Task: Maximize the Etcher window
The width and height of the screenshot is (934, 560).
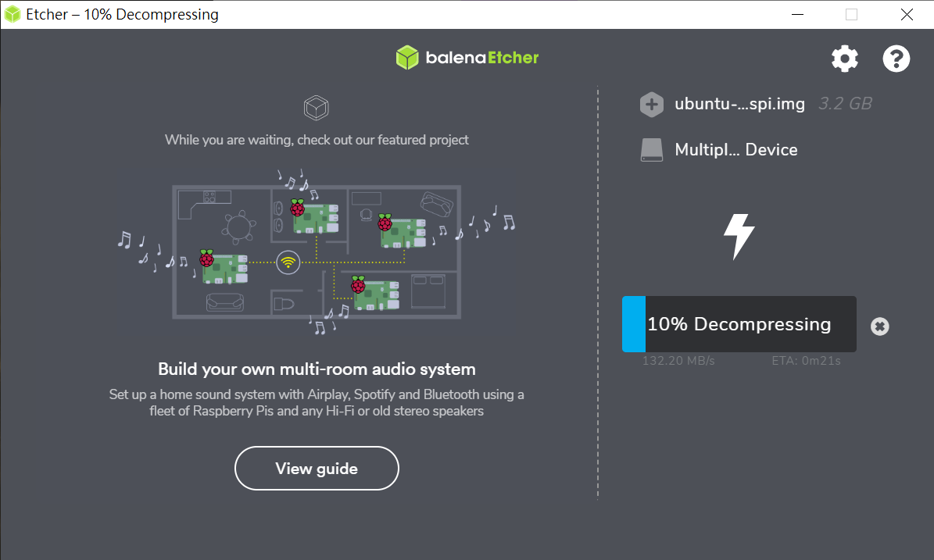Action: point(851,14)
